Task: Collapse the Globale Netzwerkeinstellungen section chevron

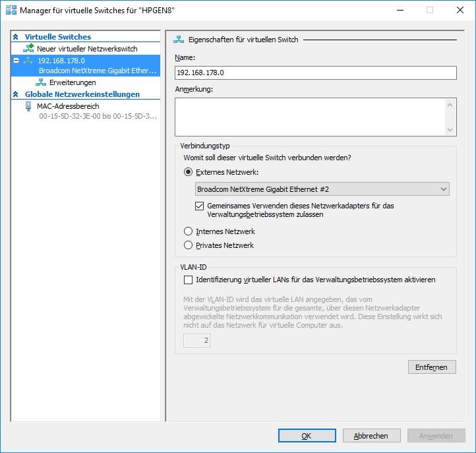Action: (x=15, y=94)
